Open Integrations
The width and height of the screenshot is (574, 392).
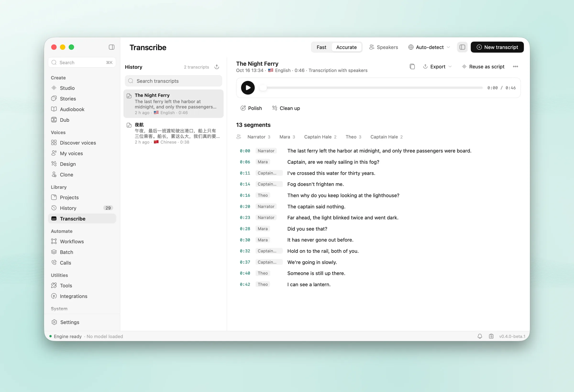(82, 296)
